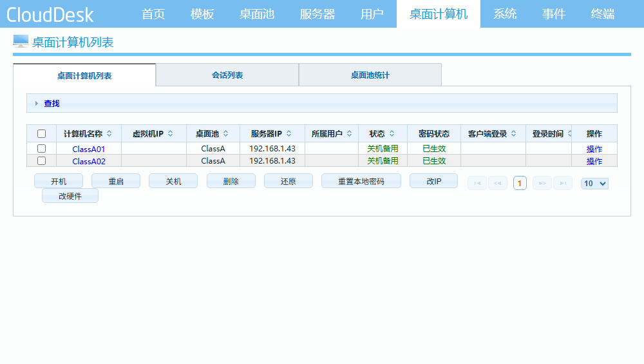Expand the 查找 search panel triangle

pyautogui.click(x=37, y=104)
